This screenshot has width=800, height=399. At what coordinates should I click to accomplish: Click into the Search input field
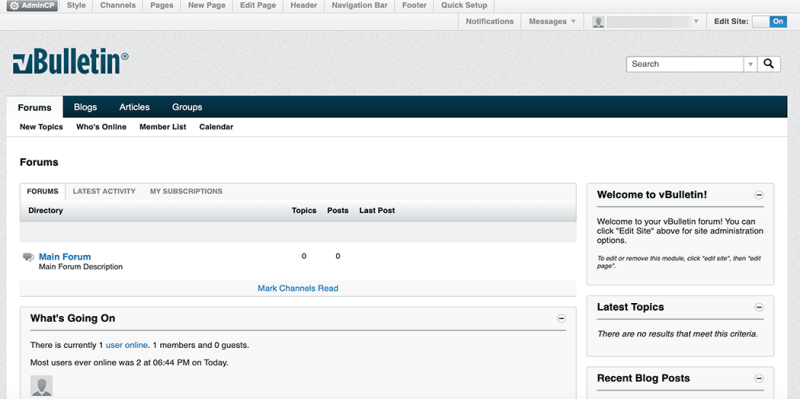685,64
